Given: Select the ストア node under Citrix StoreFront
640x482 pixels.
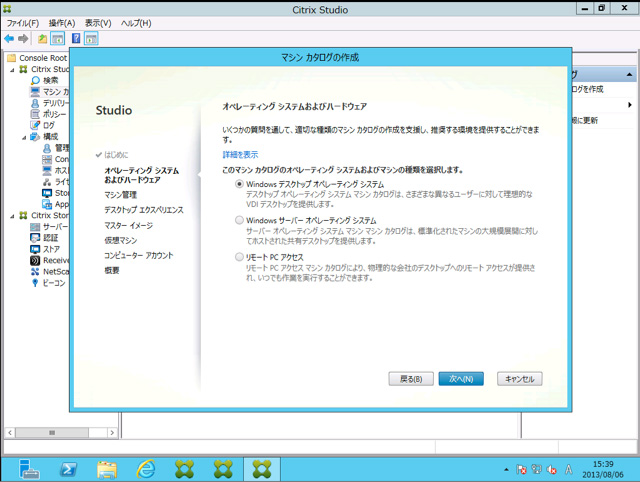Looking at the screenshot, I should click(x=45, y=249).
